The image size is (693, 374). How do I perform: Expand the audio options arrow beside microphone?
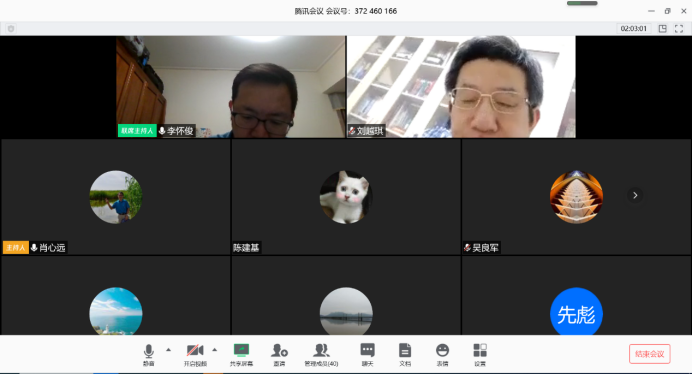click(168, 350)
